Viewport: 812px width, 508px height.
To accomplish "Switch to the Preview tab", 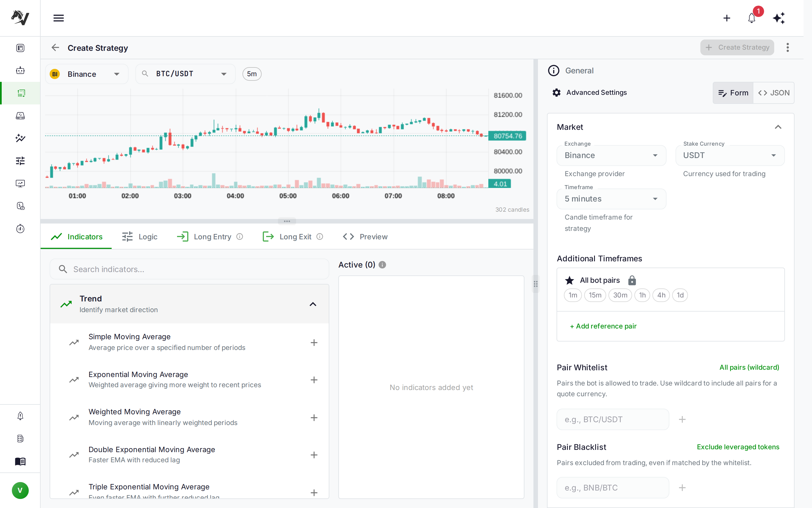I will coord(365,237).
